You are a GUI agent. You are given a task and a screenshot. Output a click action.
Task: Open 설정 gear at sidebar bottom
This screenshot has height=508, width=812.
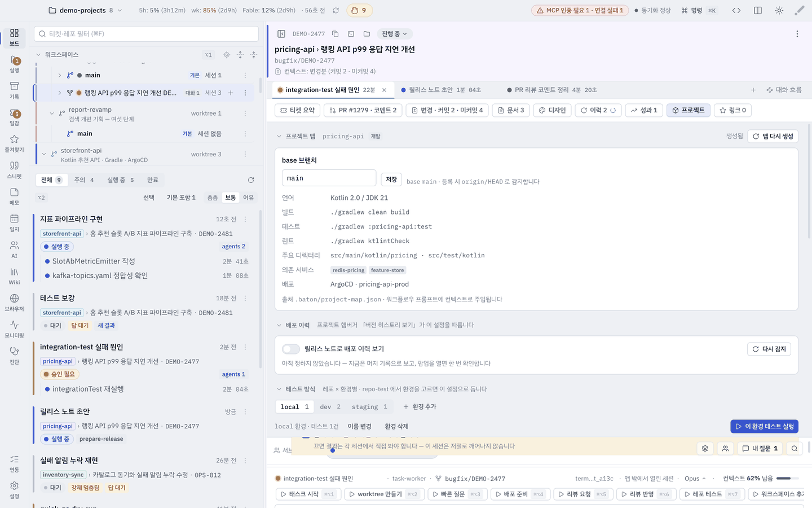click(14, 490)
